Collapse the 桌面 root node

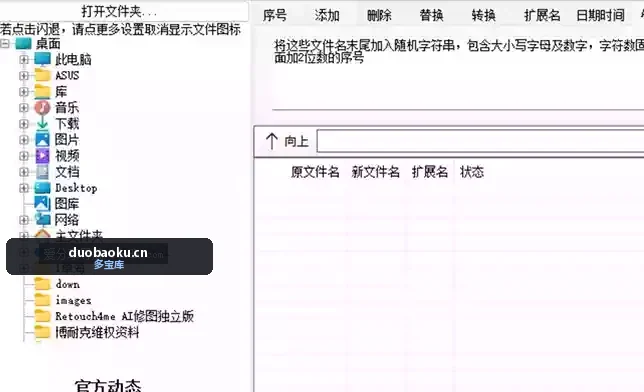[5, 44]
